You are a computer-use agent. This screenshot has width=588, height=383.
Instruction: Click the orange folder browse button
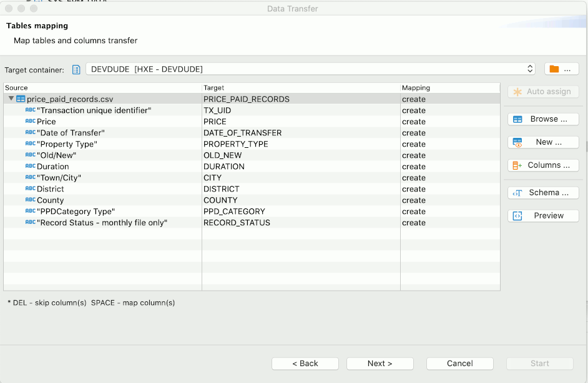pyautogui.click(x=561, y=69)
